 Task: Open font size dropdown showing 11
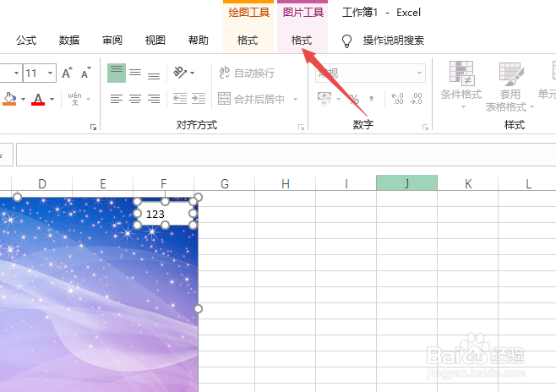coord(50,73)
